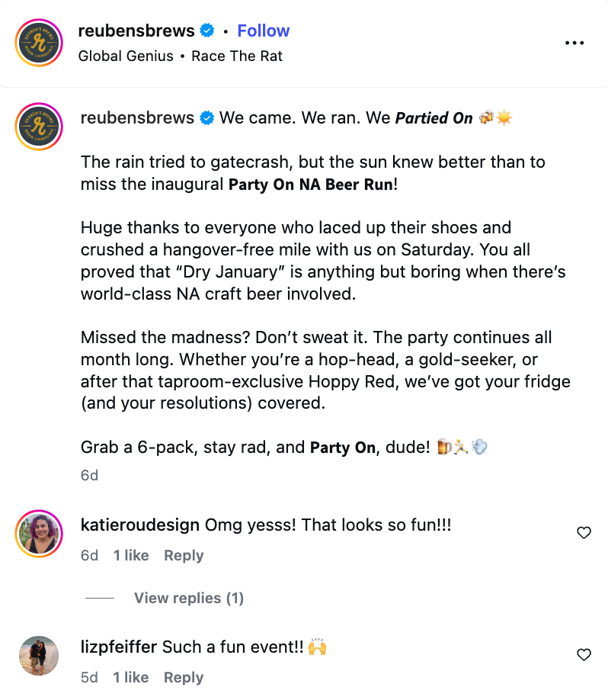The height and width of the screenshot is (700, 608).
Task: Expand View replies (1) under katieroudesign
Action: [x=188, y=598]
